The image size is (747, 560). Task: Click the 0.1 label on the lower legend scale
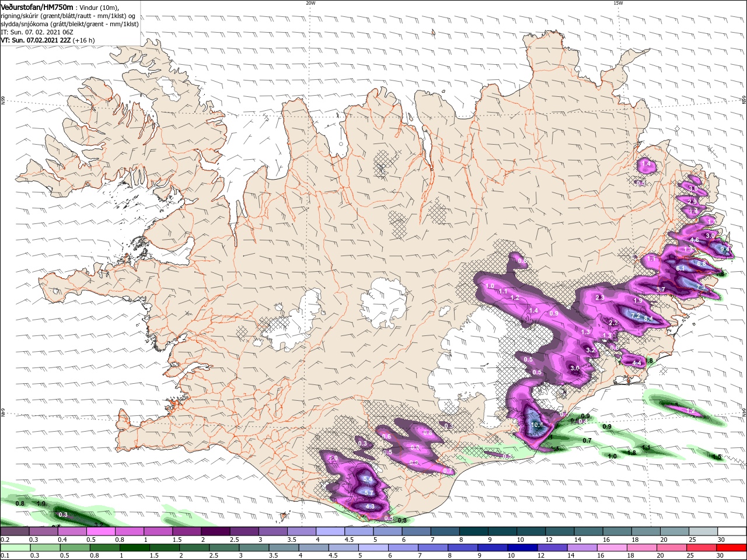(x=5, y=556)
